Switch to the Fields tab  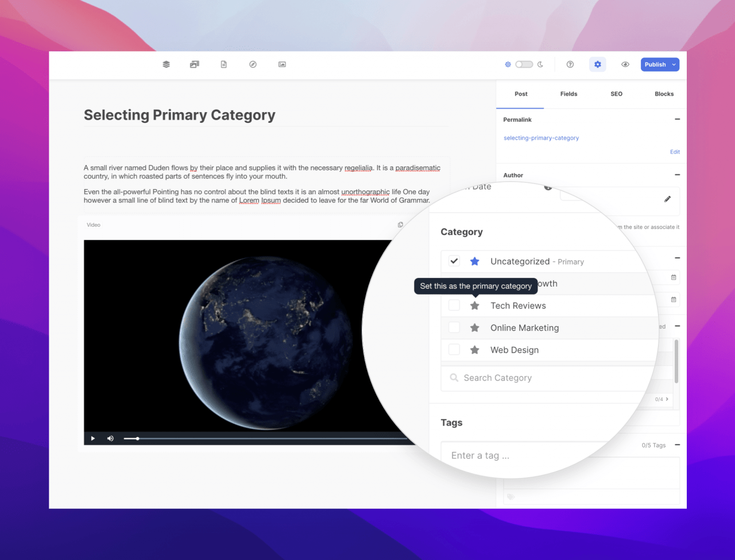click(x=568, y=94)
